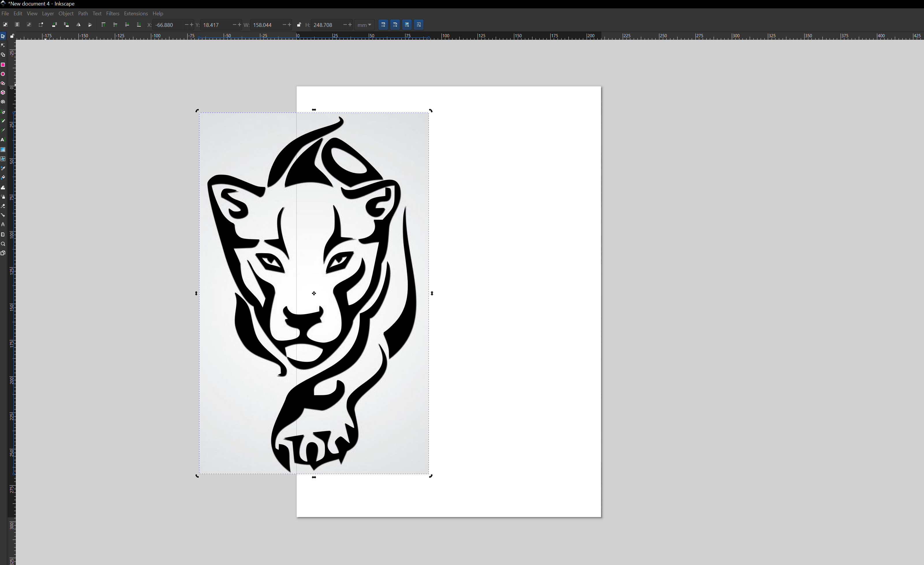Select the Ellipse circle tool
The width and height of the screenshot is (924, 565).
[3, 74]
